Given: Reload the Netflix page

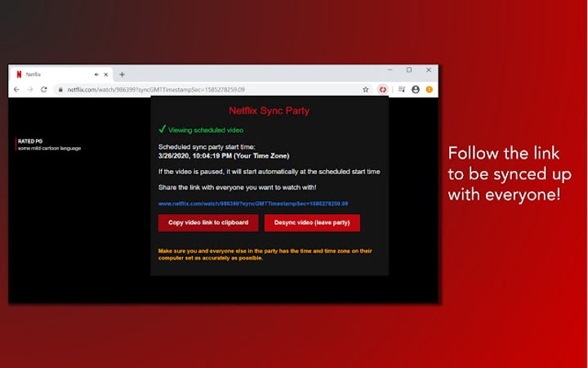Looking at the screenshot, I should pyautogui.click(x=43, y=89).
